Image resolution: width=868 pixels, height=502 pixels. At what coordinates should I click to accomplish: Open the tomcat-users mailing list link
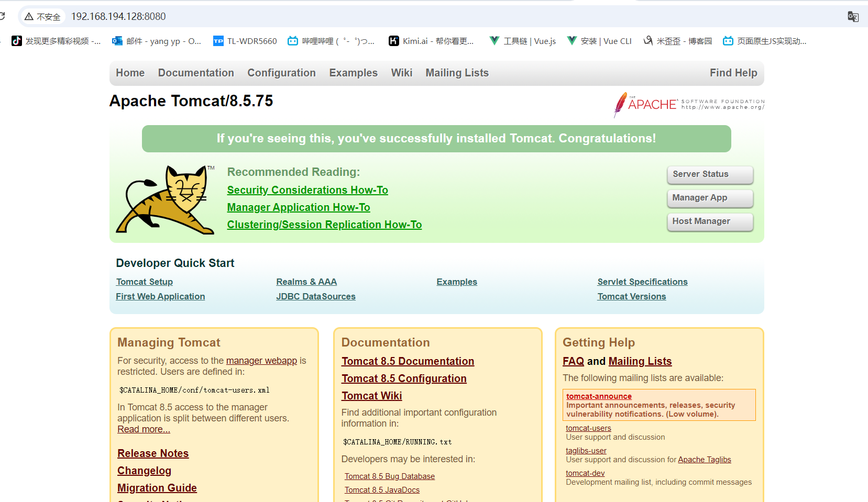point(588,428)
